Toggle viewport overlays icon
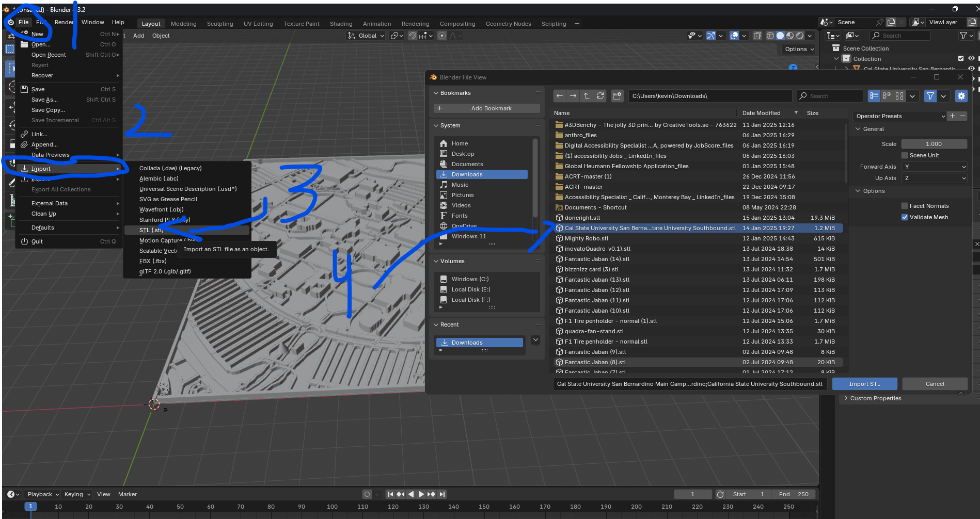The width and height of the screenshot is (980, 519). point(734,36)
